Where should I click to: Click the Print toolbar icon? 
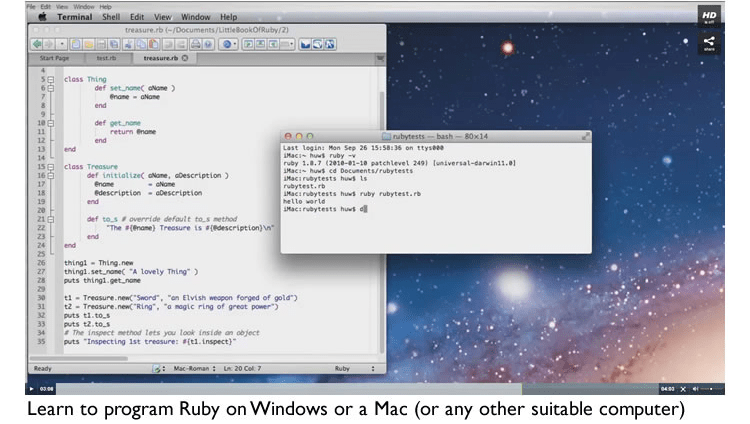[x=196, y=45]
